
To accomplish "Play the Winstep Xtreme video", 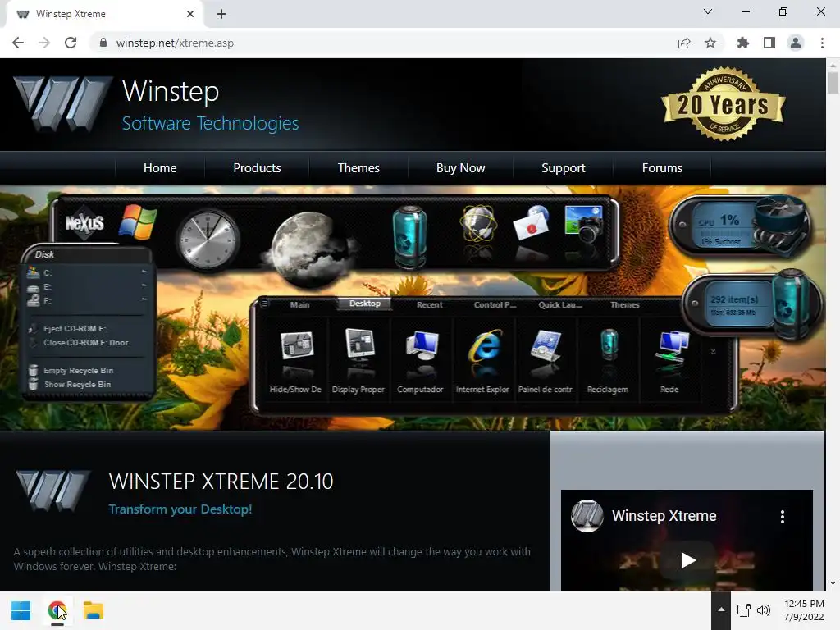I will pos(688,560).
